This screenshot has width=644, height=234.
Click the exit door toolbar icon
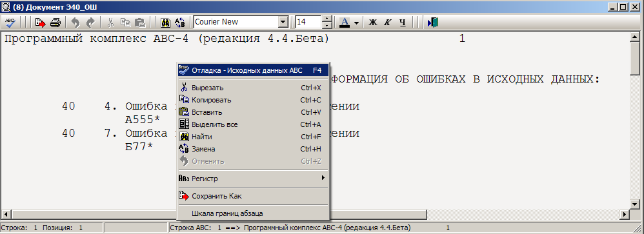tap(433, 22)
